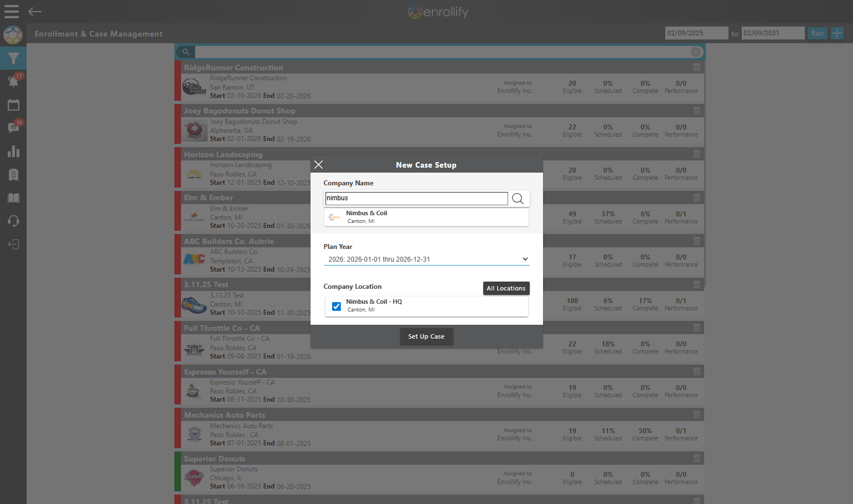Open the Espresso Yourself - CA case title
The image size is (853, 504).
(225, 372)
